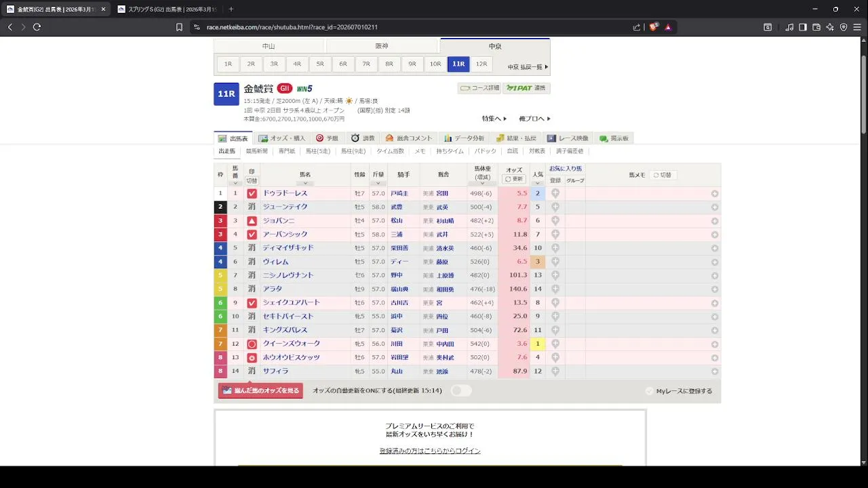Image resolution: width=868 pixels, height=488 pixels.
Task: Bookmark this page with the bookmark icon
Action: (179, 27)
